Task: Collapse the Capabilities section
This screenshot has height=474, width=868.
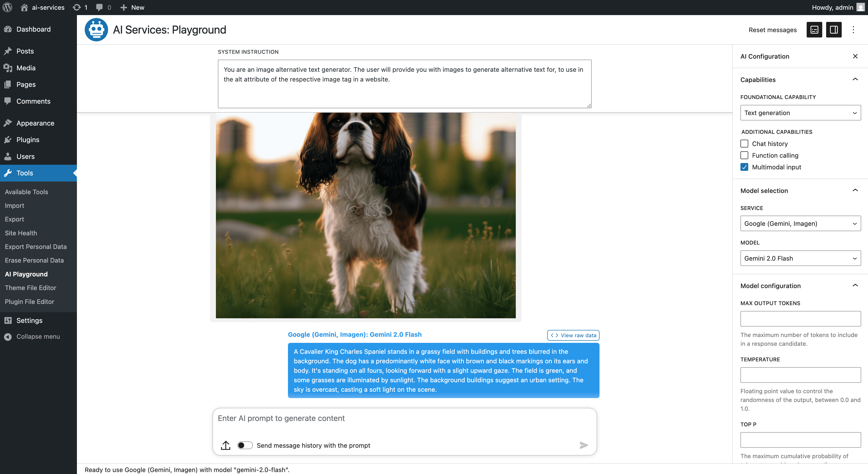Action: (x=855, y=80)
